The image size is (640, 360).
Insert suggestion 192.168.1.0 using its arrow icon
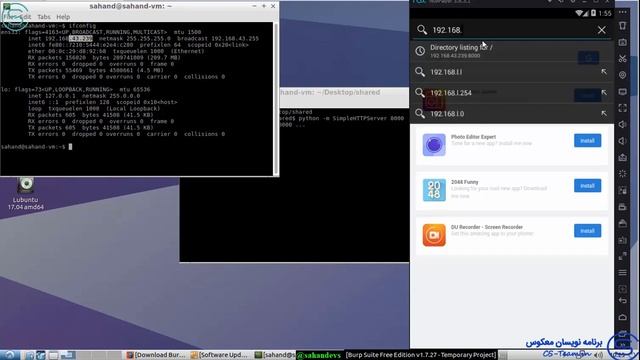[x=603, y=113]
